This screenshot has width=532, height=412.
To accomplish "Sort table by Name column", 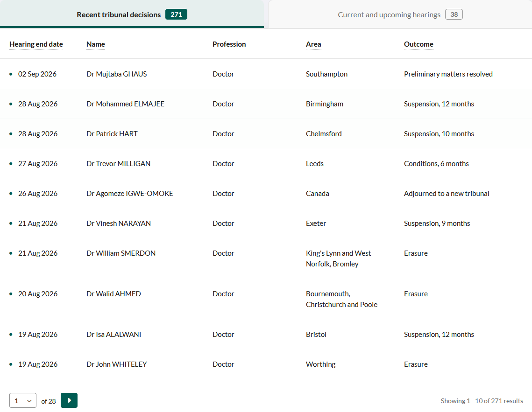I will pos(96,44).
